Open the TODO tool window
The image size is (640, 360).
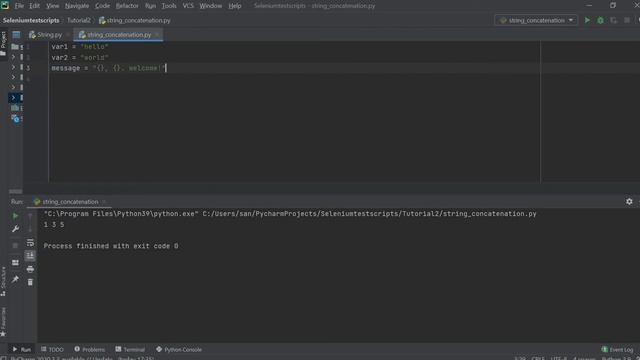(52, 349)
